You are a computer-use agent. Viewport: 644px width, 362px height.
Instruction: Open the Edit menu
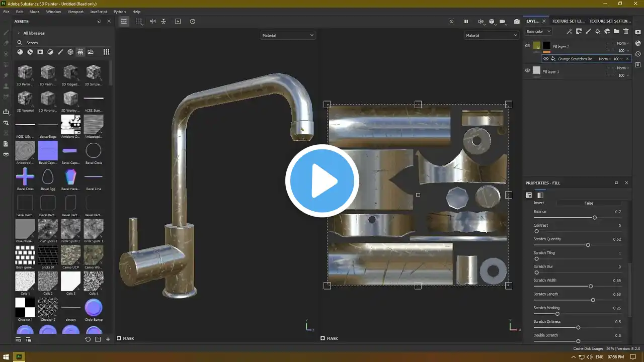pos(19,12)
